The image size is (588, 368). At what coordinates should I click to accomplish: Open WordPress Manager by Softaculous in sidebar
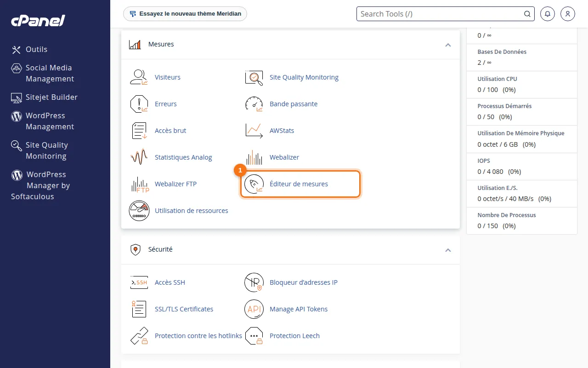(x=40, y=185)
